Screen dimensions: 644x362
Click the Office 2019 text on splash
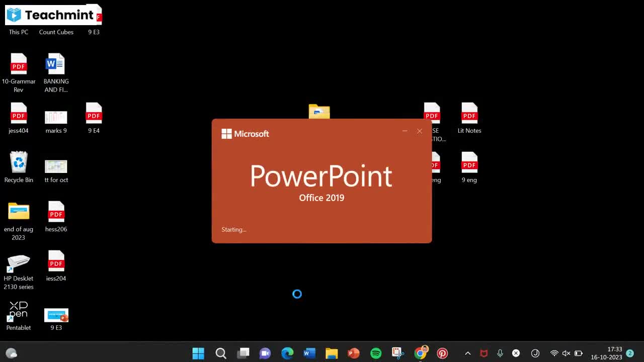tap(321, 198)
